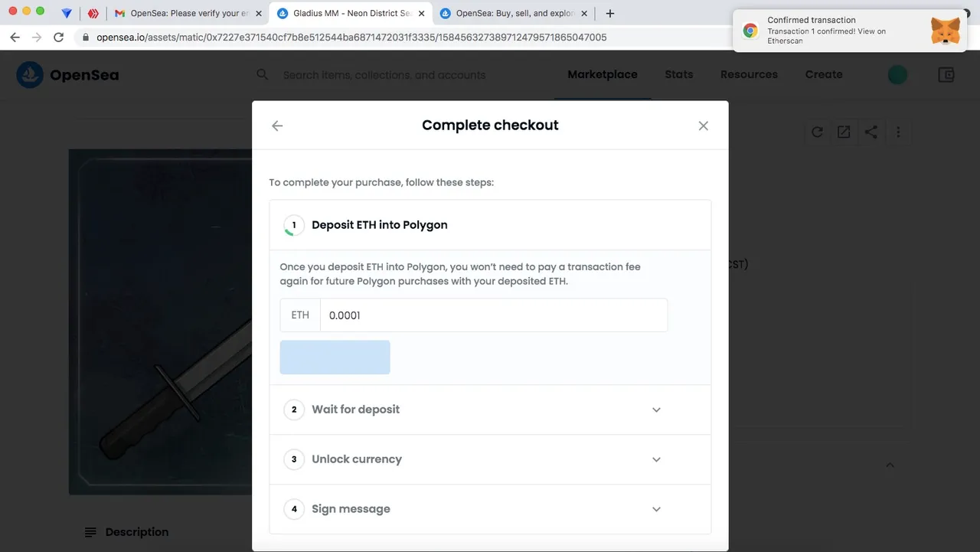This screenshot has height=552, width=980.
Task: Open the wallet icon in the header
Action: [946, 75]
